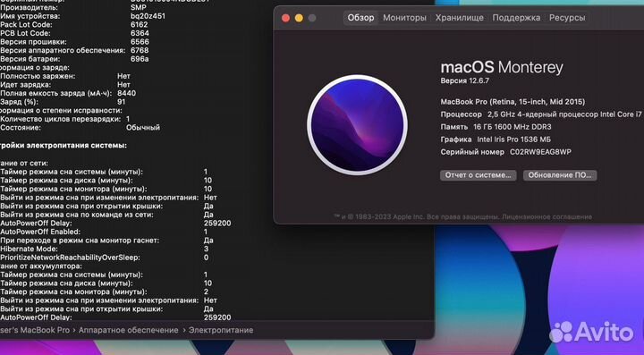Click the Заряд (%) value 91
The image size is (644, 355).
pos(121,102)
